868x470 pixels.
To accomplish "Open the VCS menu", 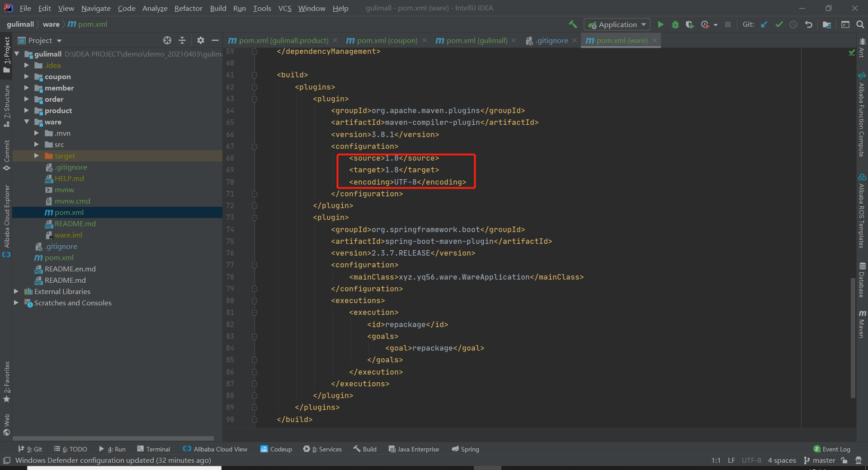I will [x=285, y=8].
